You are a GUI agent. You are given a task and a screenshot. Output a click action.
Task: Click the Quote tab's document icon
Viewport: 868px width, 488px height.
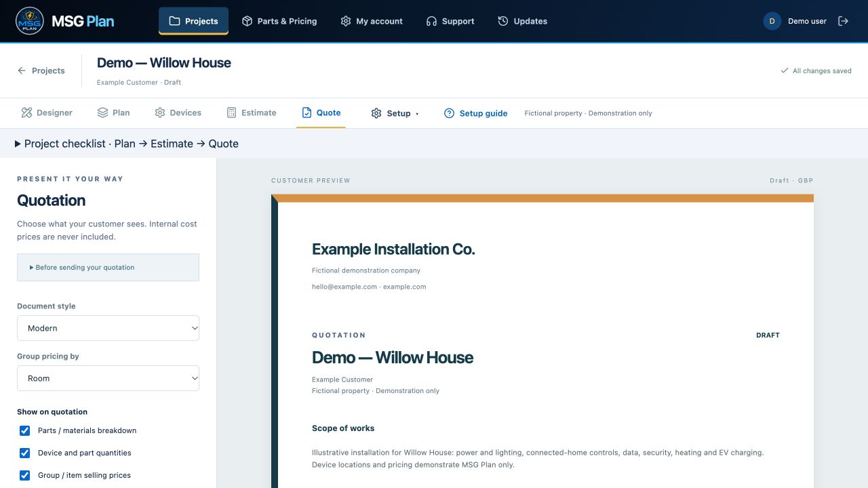[307, 113]
